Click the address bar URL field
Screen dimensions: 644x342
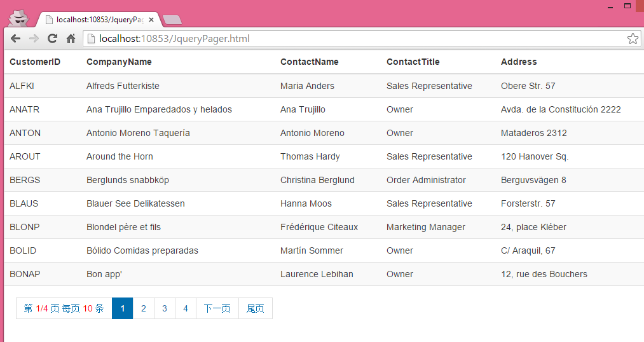(x=356, y=39)
